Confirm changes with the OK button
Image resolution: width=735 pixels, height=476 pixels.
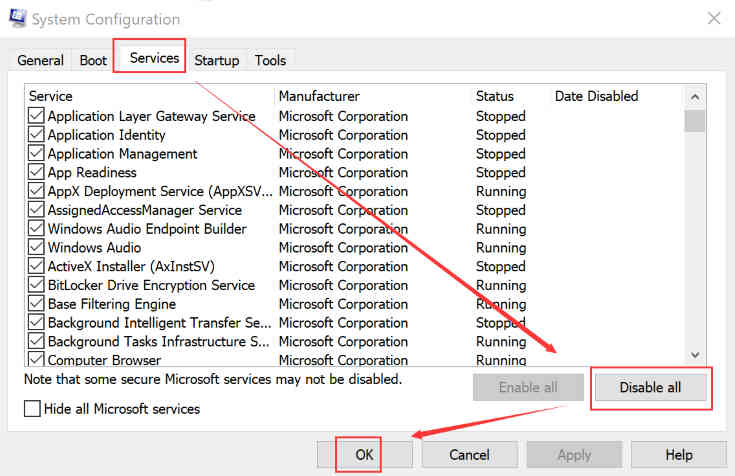click(364, 455)
